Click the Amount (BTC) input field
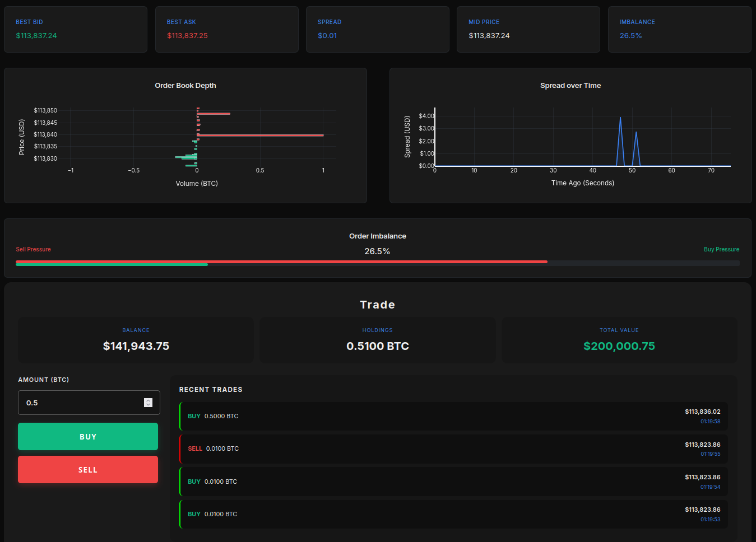 point(81,403)
